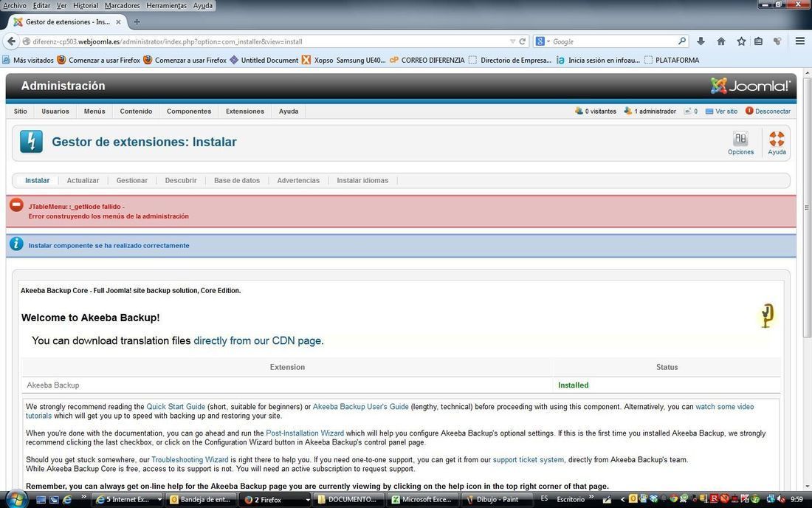Open the Más visitados bookmark

pos(28,60)
